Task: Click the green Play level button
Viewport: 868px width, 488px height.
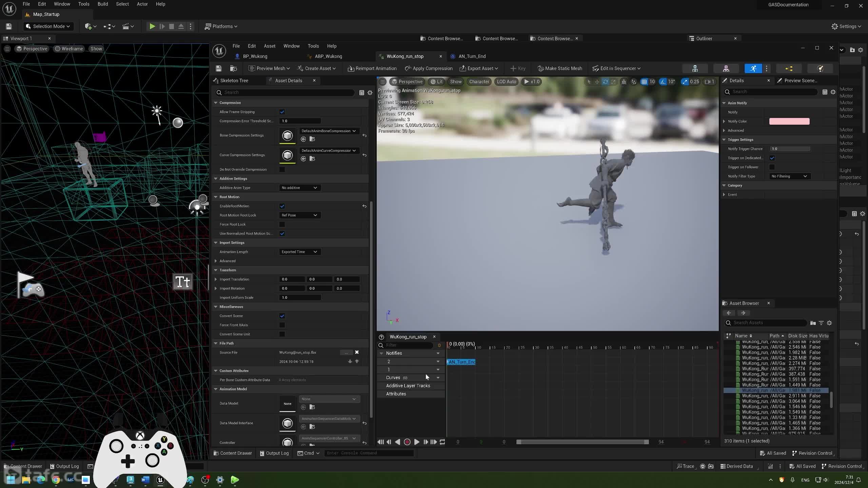Action: [152, 26]
